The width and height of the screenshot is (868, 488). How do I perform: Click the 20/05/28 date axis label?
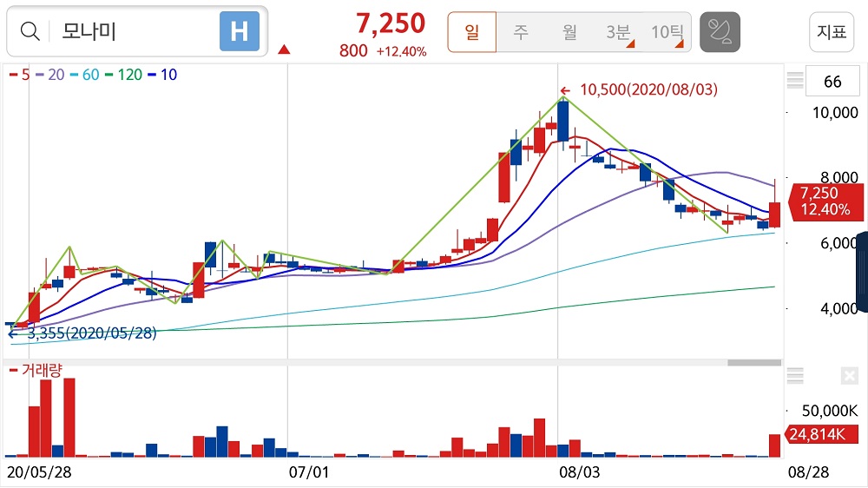point(39,472)
